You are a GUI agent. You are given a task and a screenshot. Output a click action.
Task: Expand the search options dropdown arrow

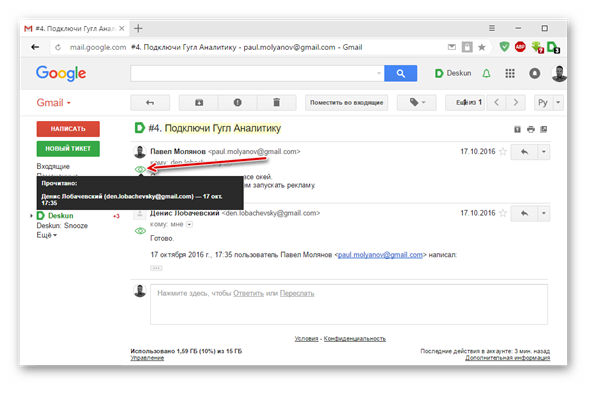click(379, 73)
